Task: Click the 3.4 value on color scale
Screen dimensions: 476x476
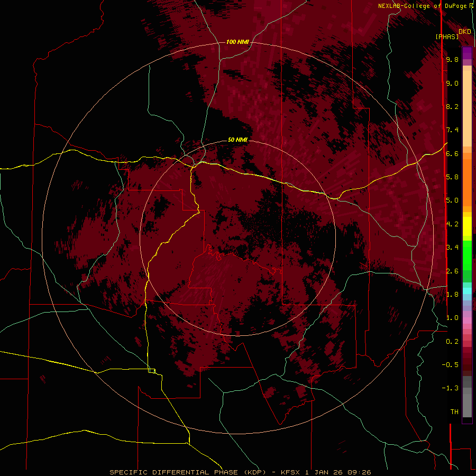Action: pos(452,248)
